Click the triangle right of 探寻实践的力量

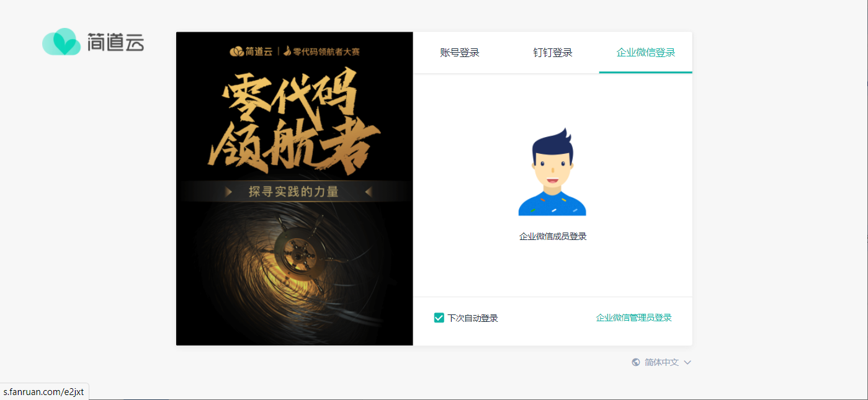click(x=369, y=192)
